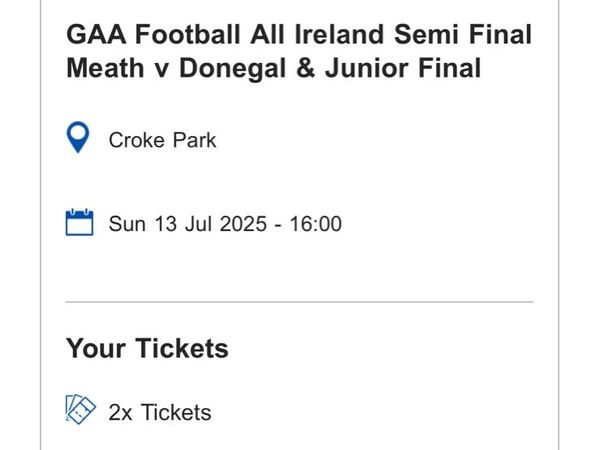
Task: Click the year 2025 in the date
Action: [x=243, y=223]
